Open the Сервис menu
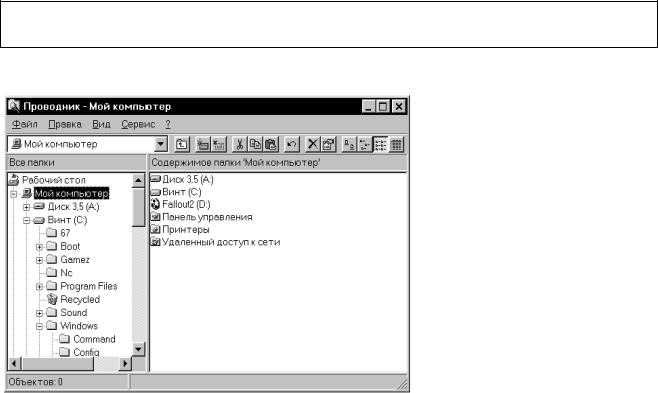This screenshot has width=658, height=393. coord(138,124)
